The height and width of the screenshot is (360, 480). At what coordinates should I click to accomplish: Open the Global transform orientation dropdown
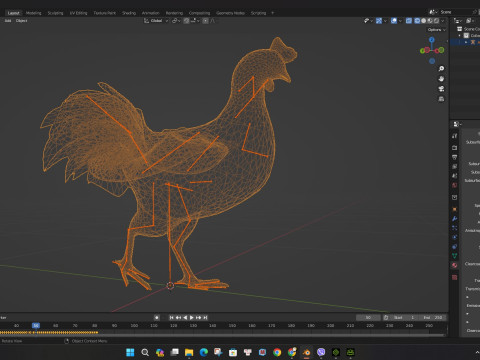(x=156, y=21)
